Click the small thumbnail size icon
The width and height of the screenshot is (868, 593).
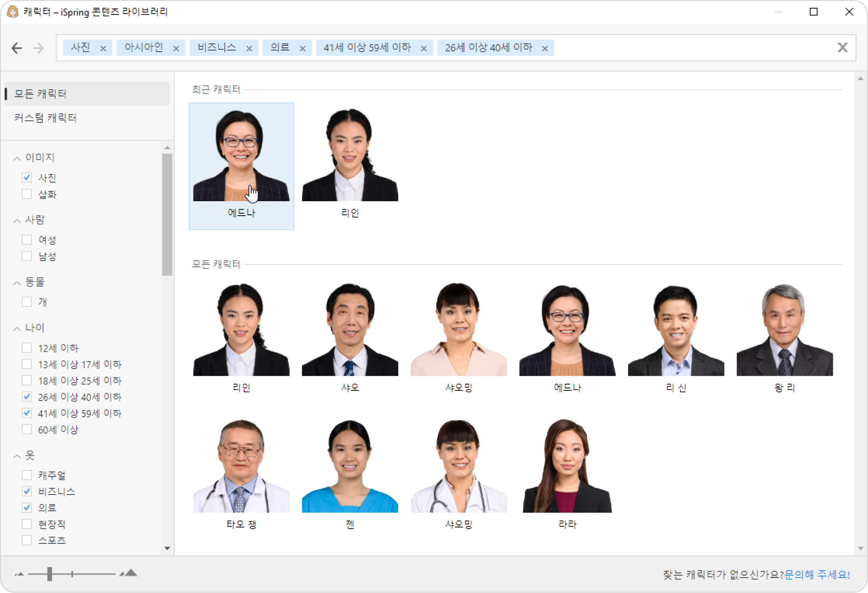(x=19, y=574)
